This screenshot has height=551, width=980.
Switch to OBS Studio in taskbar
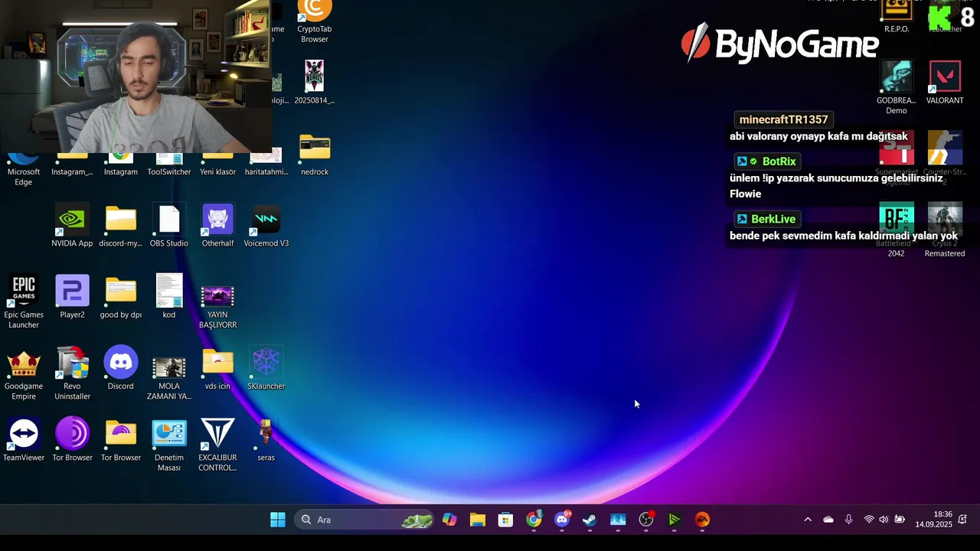click(646, 520)
